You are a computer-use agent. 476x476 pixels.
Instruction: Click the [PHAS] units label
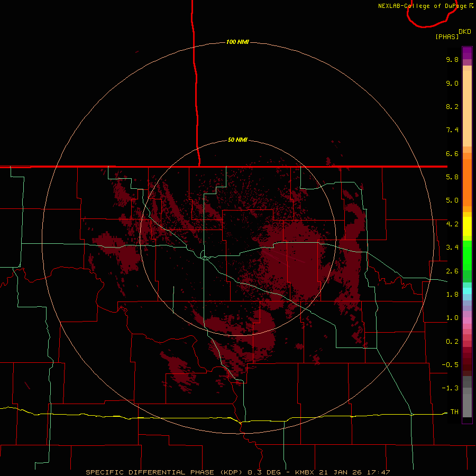(x=447, y=37)
